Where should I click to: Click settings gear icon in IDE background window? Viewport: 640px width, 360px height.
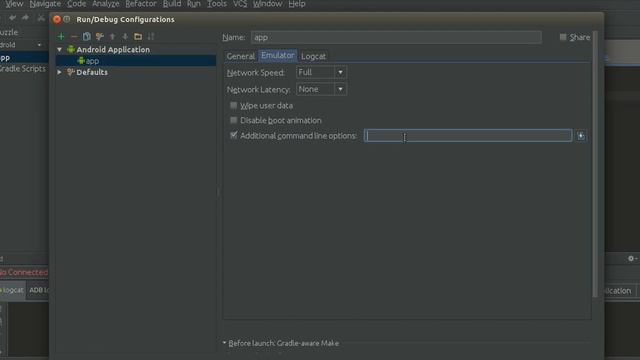pos(631,258)
